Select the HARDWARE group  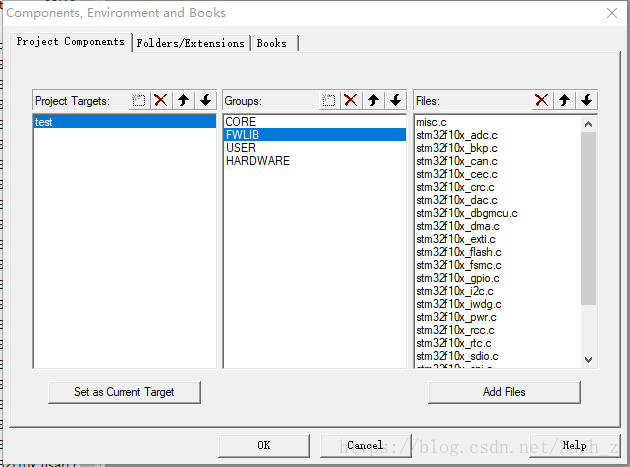pos(315,161)
